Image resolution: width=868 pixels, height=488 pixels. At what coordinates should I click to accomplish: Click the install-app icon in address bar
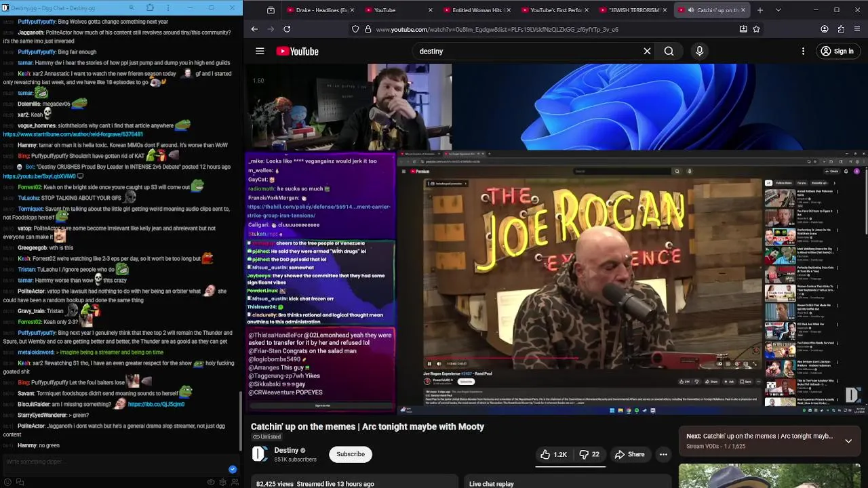click(743, 29)
